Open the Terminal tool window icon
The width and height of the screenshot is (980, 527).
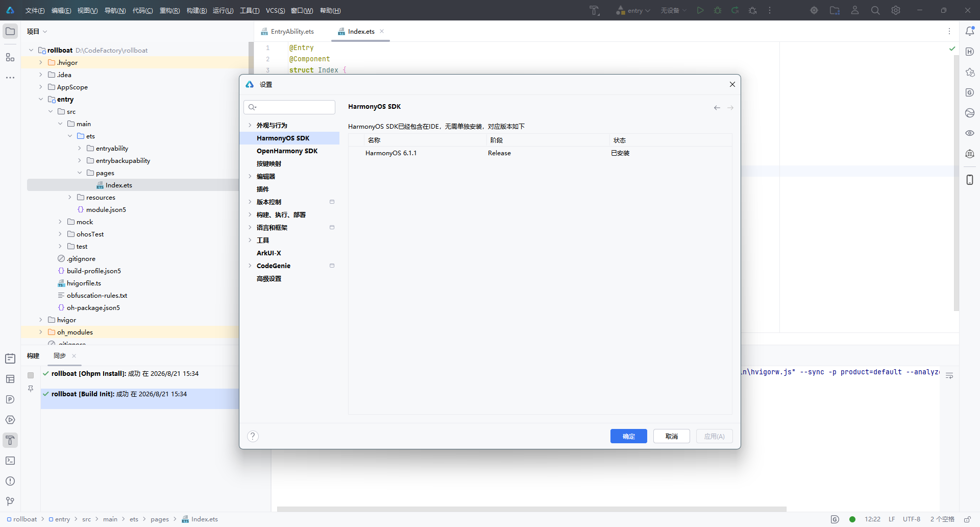[10, 461]
